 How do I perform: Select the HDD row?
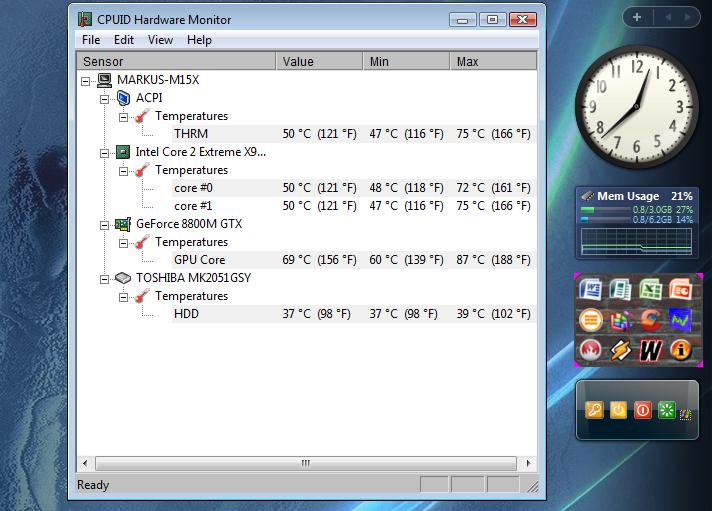click(x=354, y=314)
